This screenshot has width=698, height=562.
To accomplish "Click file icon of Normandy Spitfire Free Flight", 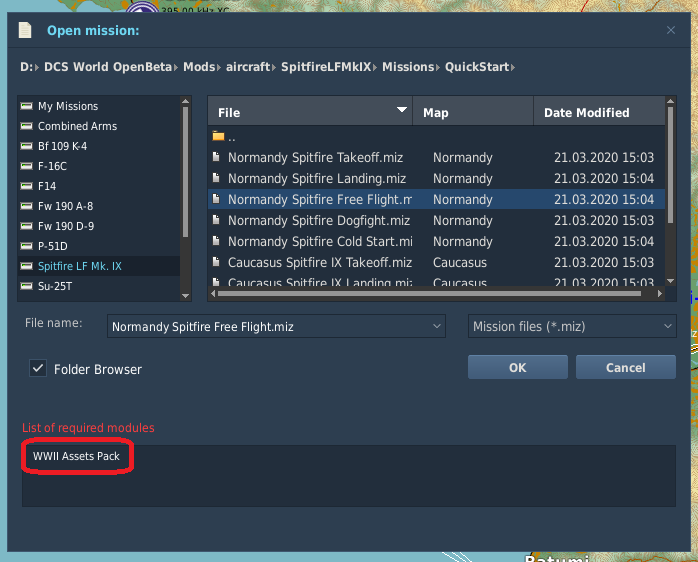I will (x=216, y=199).
